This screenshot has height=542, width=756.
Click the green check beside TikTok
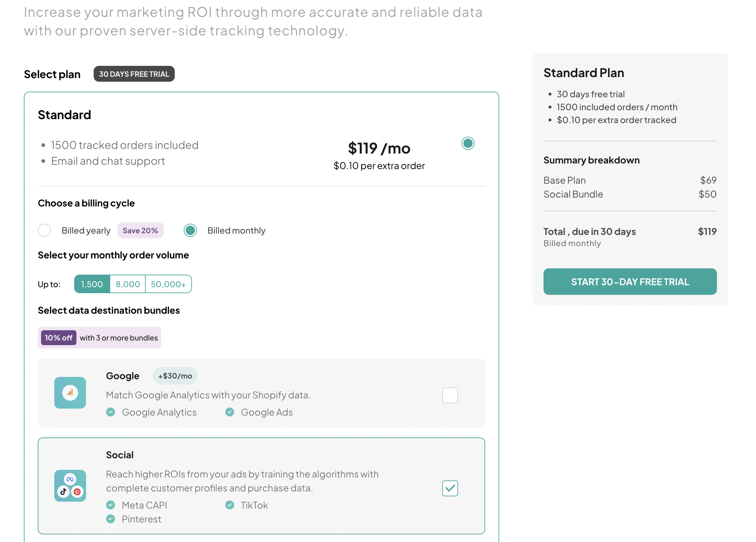pyautogui.click(x=230, y=505)
